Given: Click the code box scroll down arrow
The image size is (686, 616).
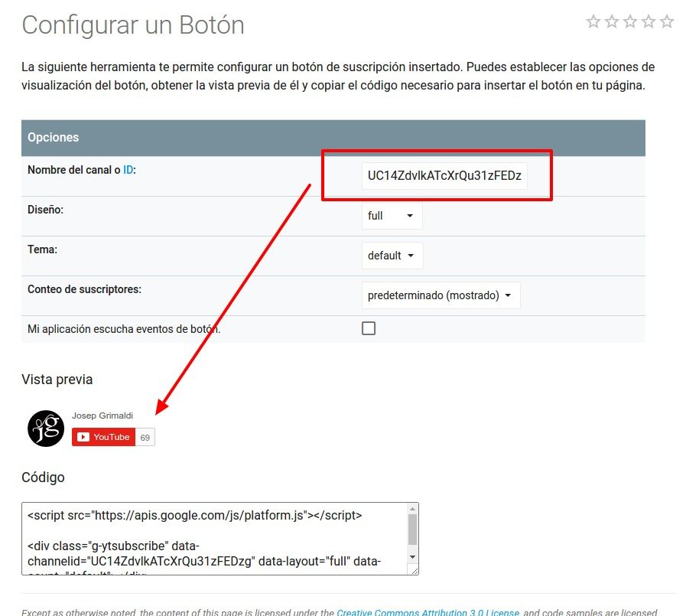Looking at the screenshot, I should (412, 557).
